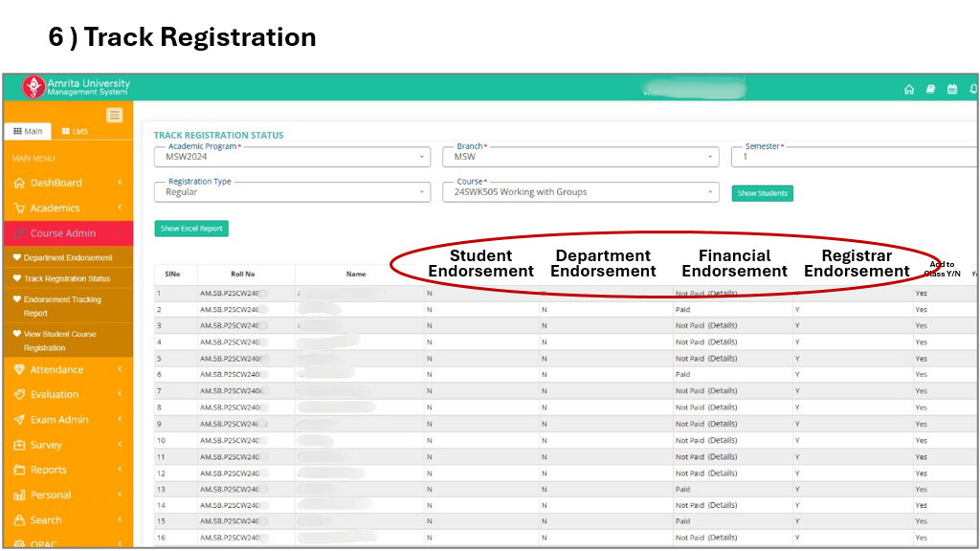
Task: Toggle the sidebar hamburger menu icon
Action: pyautogui.click(x=114, y=115)
